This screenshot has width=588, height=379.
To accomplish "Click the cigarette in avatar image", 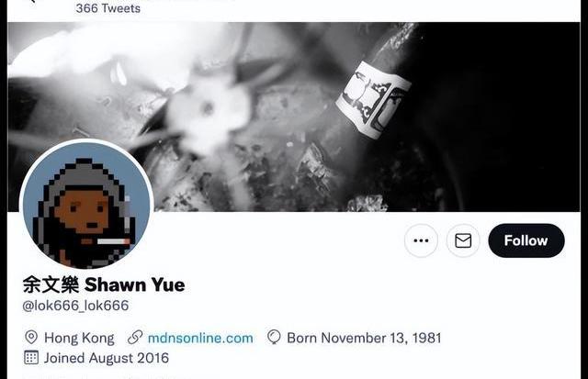I will click(x=113, y=241).
